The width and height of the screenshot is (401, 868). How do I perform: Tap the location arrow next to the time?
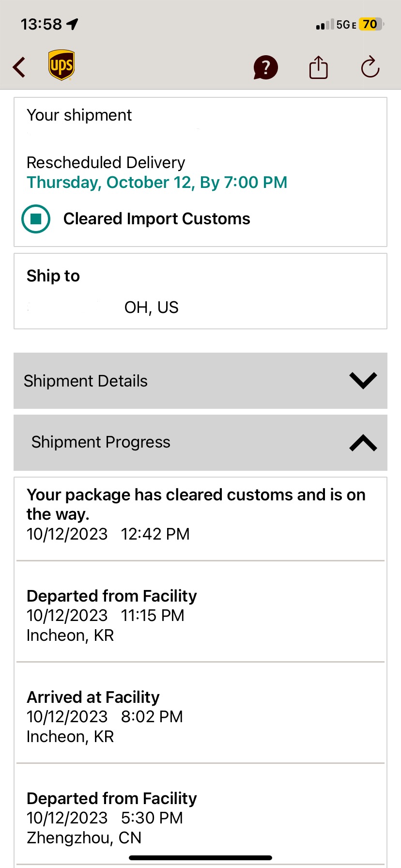click(73, 24)
